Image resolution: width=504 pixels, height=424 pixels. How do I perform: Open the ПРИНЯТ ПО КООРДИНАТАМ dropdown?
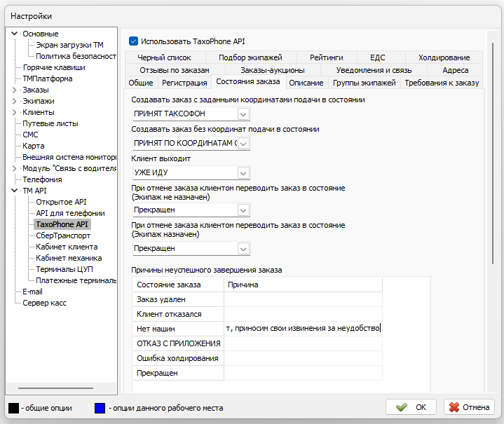pyautogui.click(x=243, y=144)
